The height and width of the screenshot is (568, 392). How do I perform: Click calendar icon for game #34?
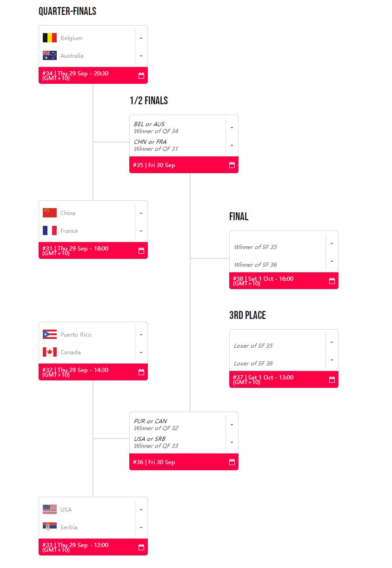point(141,75)
